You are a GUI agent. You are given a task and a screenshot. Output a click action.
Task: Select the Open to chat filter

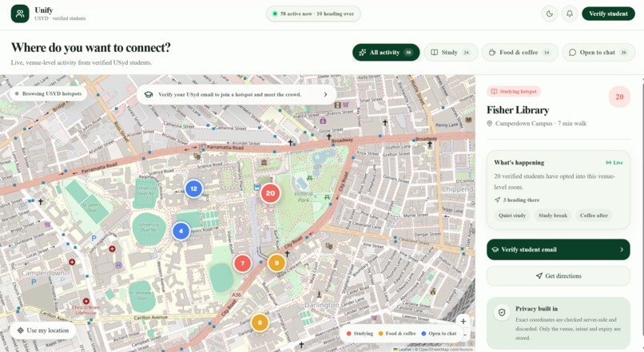point(598,52)
